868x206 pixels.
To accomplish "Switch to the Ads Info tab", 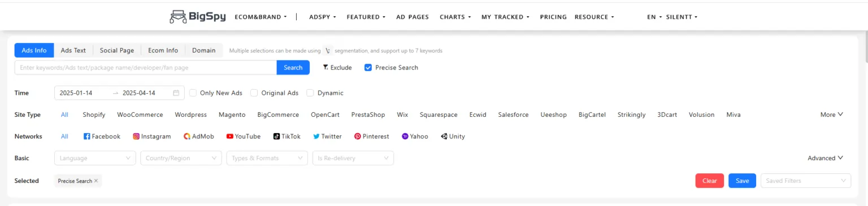I will coord(34,50).
